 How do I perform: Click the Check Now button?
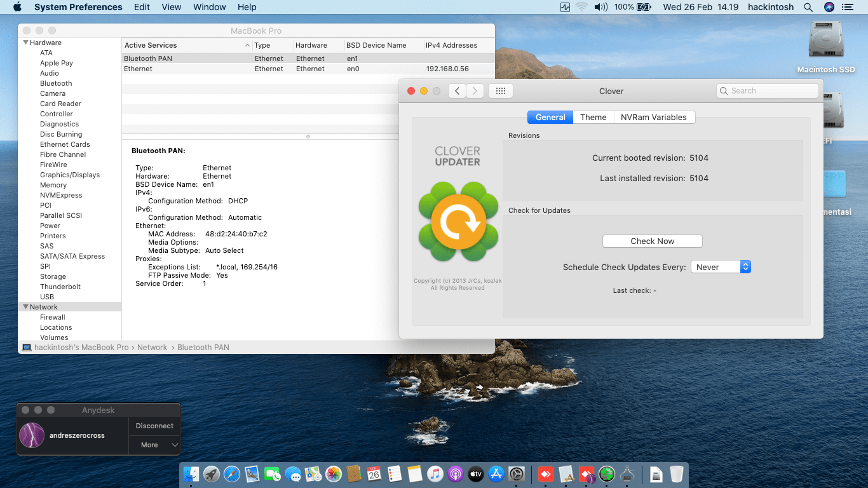click(652, 241)
